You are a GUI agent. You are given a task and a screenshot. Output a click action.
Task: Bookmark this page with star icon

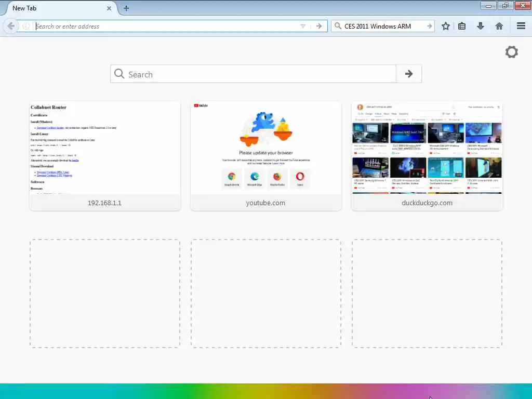(445, 26)
